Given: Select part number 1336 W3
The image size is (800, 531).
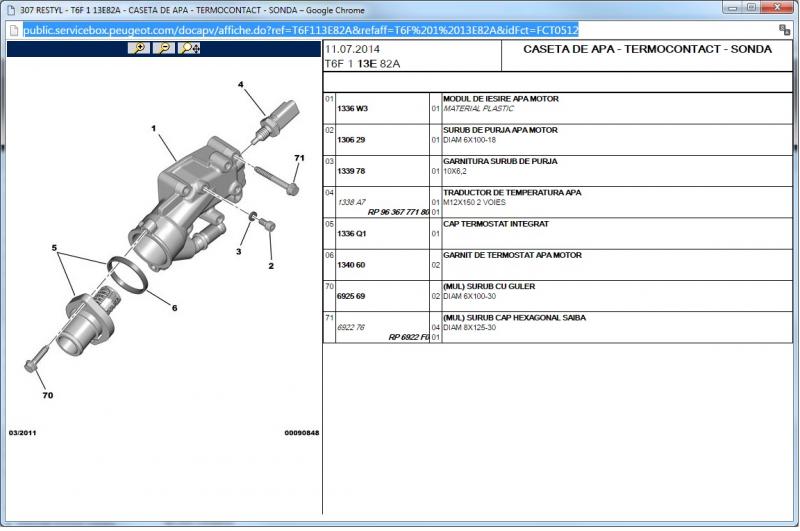Looking at the screenshot, I should [352, 109].
